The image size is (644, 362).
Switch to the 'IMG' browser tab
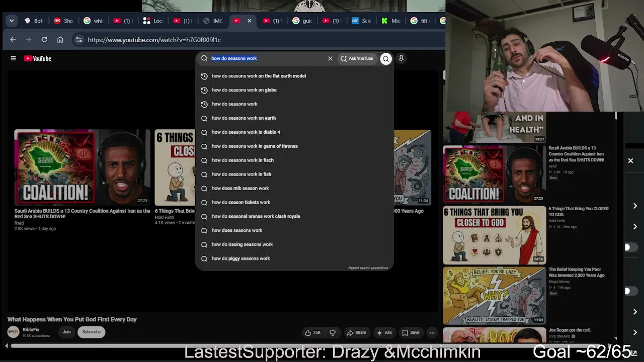pos(212,21)
